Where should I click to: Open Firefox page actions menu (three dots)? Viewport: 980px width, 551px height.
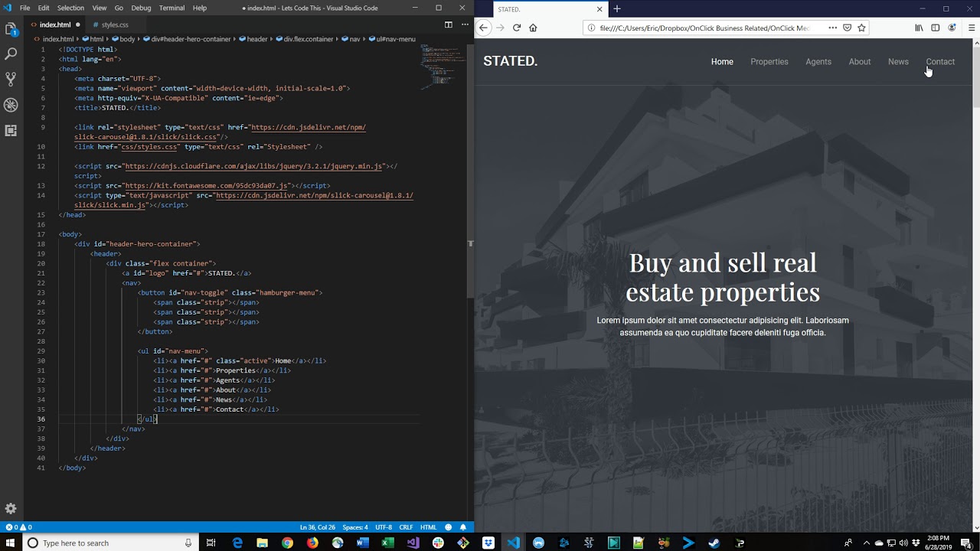[x=832, y=28]
